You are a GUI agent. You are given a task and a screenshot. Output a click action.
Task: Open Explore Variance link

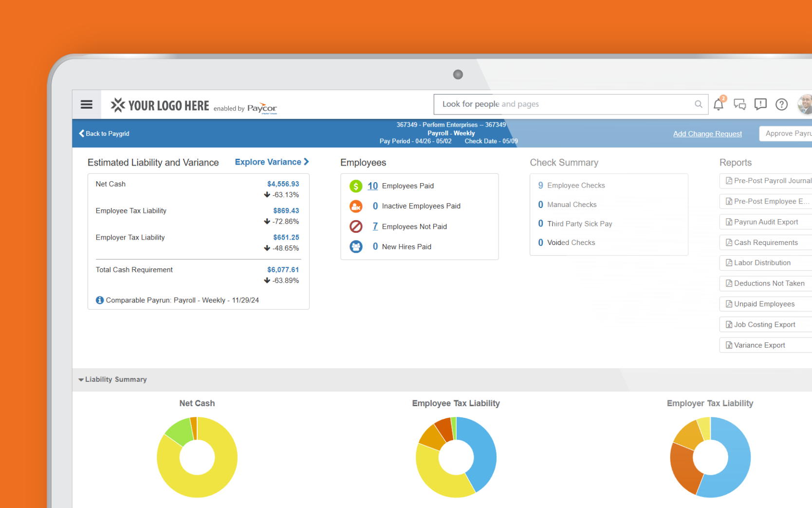(x=272, y=162)
